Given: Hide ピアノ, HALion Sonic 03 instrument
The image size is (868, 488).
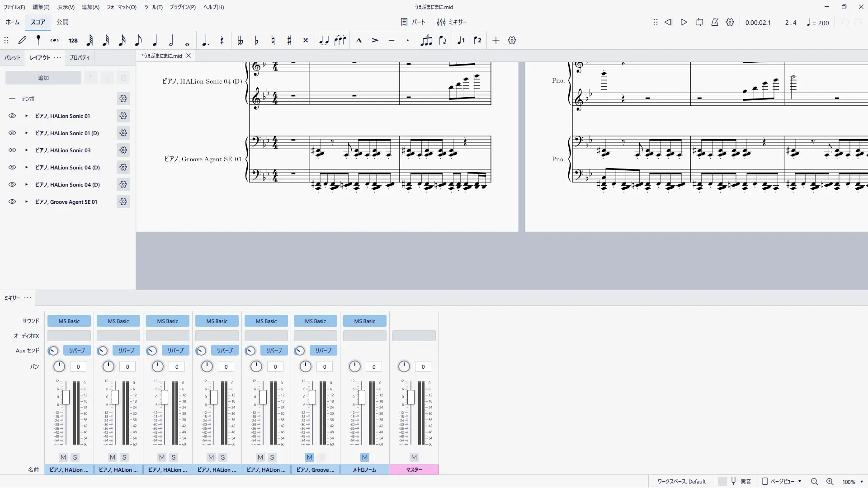Looking at the screenshot, I should pos(12,150).
